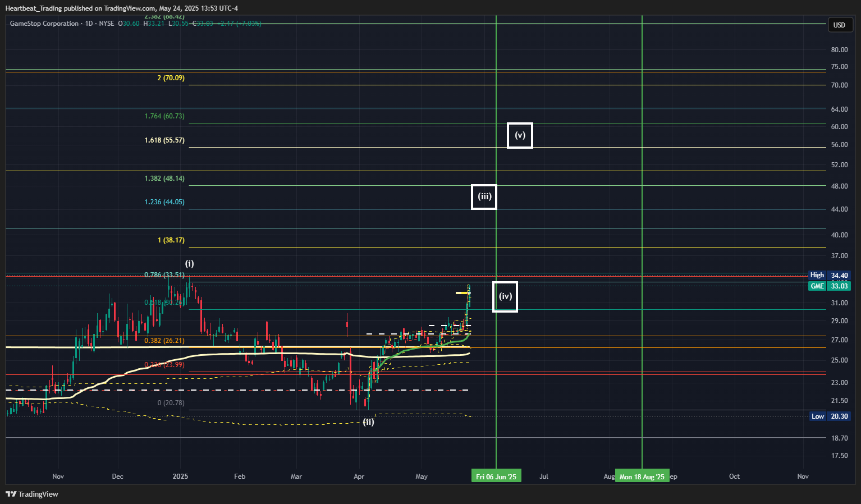Click the 1.236 (44.05) Fibonacci label

(x=164, y=202)
